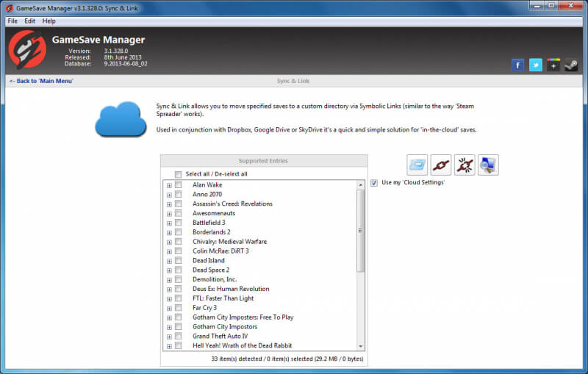Check the Far Cry 3 checkbox

pyautogui.click(x=179, y=308)
